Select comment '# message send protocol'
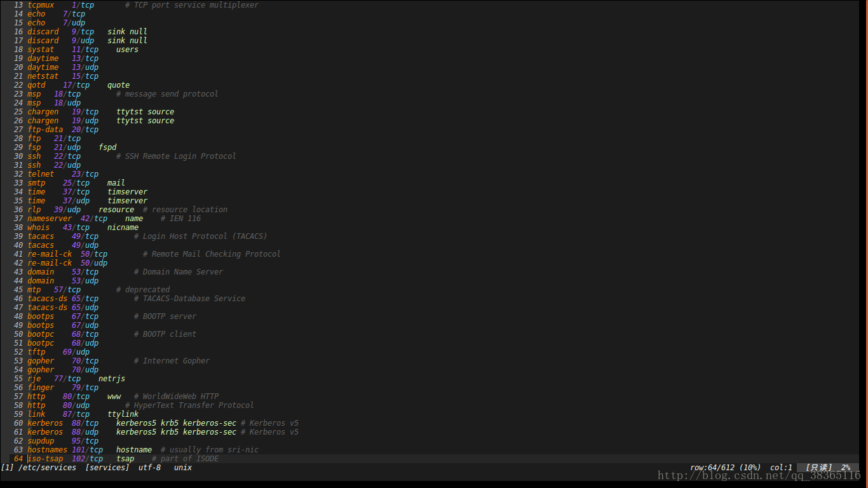 (167, 94)
